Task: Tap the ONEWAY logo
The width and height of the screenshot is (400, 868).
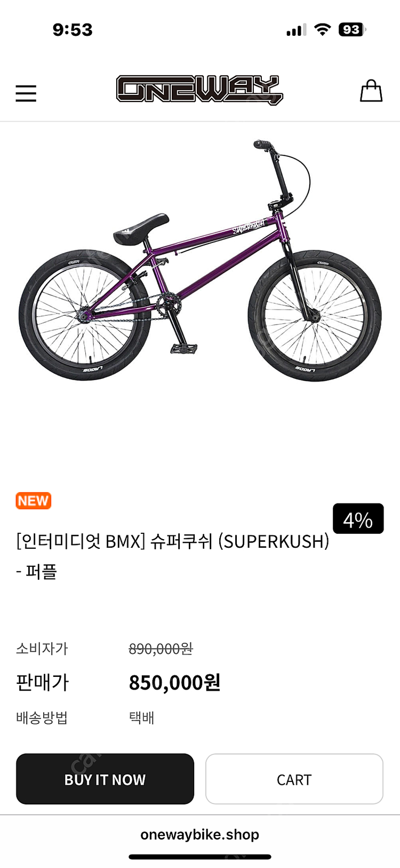Action: 199,90
